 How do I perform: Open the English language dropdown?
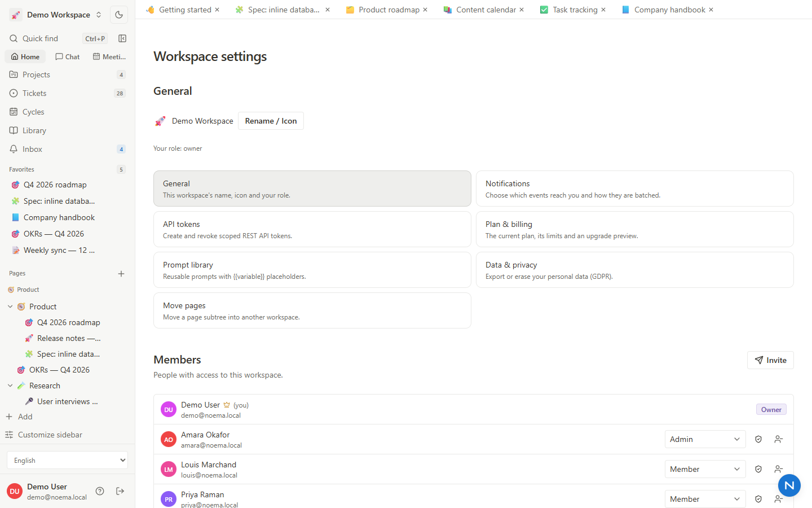coord(67,460)
